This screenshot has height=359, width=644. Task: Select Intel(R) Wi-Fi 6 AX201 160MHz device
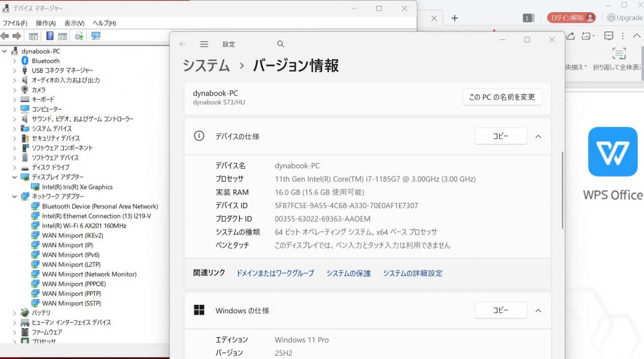[84, 226]
